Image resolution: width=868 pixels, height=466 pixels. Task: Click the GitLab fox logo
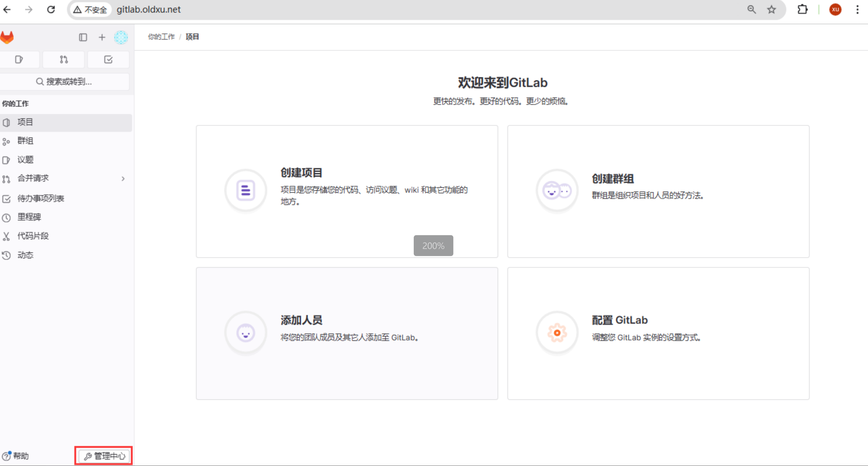pos(7,37)
